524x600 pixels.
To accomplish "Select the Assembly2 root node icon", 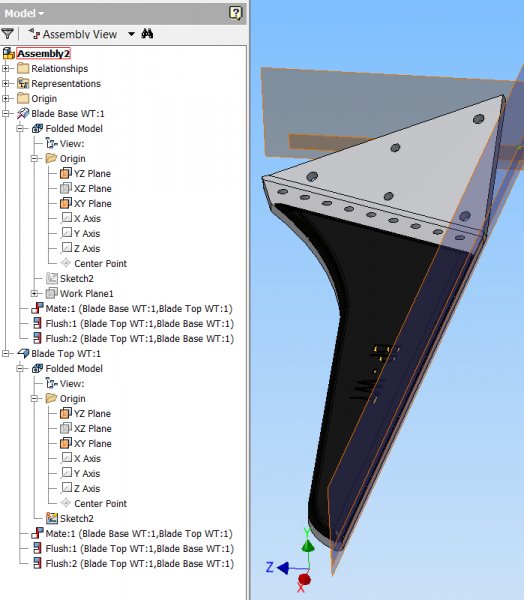I will coord(9,54).
